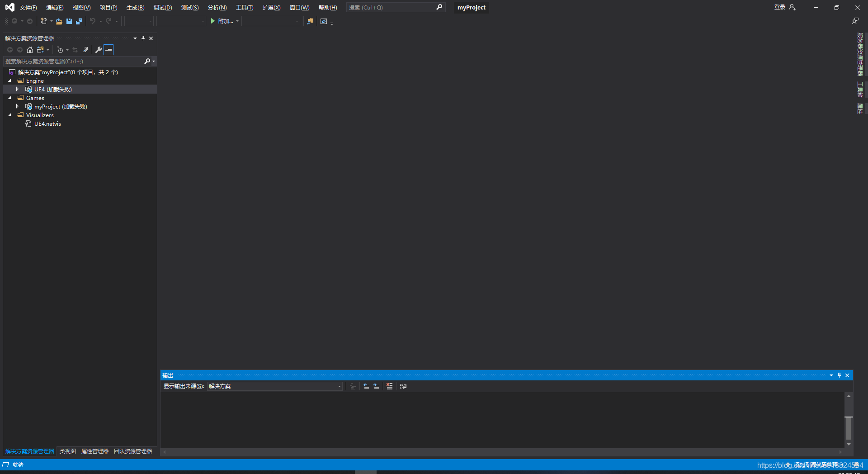Click Go to Previous Message in Output
Screen dimensions: 868x474
(x=366, y=386)
